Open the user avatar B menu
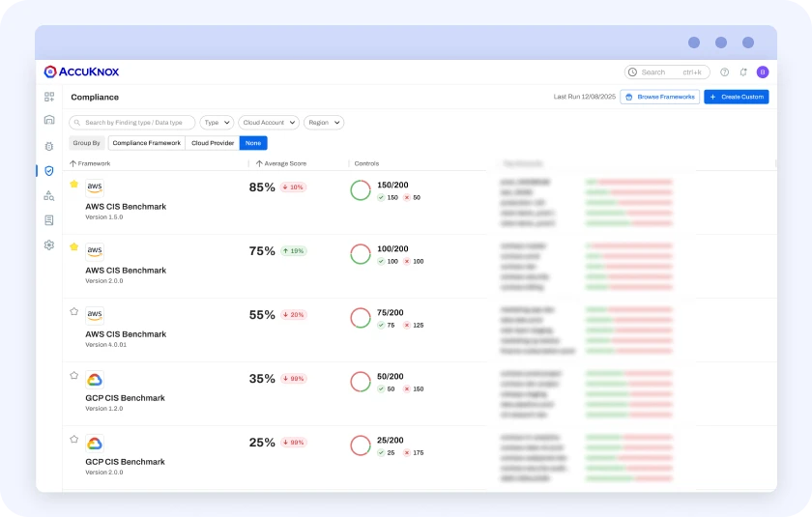This screenshot has height=517, width=812. coord(763,72)
